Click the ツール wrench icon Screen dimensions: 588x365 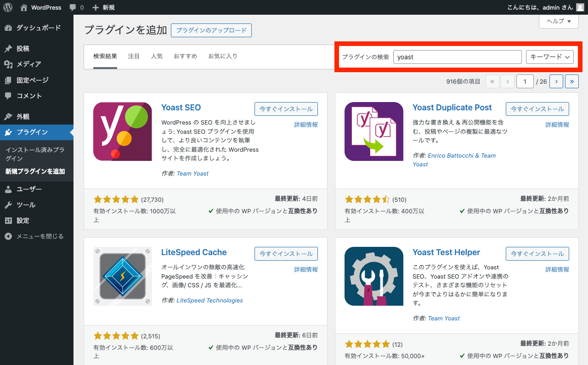tap(8, 205)
